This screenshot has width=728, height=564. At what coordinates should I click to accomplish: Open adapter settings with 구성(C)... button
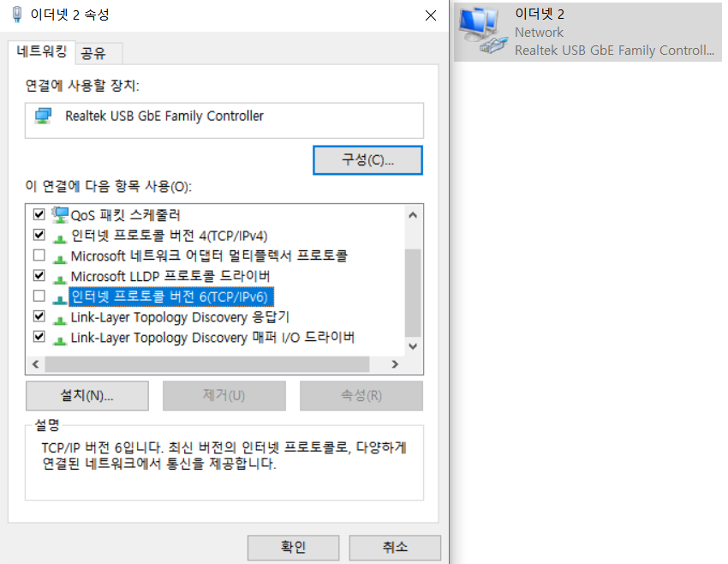[x=367, y=160]
